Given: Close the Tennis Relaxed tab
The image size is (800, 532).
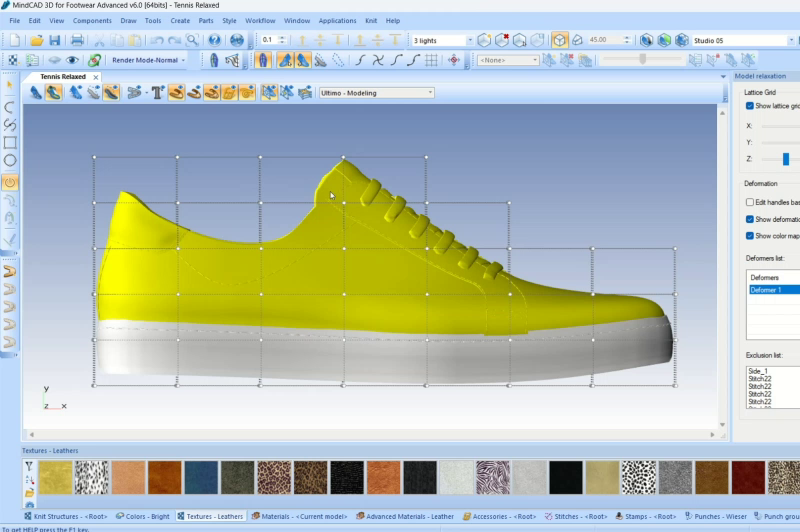Looking at the screenshot, I should [95, 77].
